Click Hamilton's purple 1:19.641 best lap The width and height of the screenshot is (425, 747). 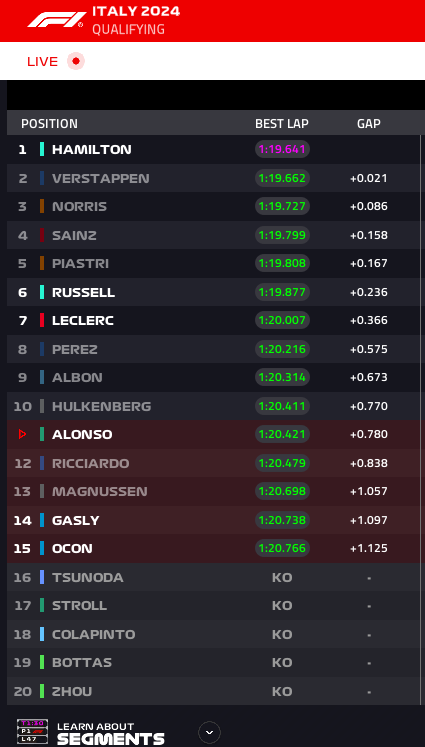point(282,149)
